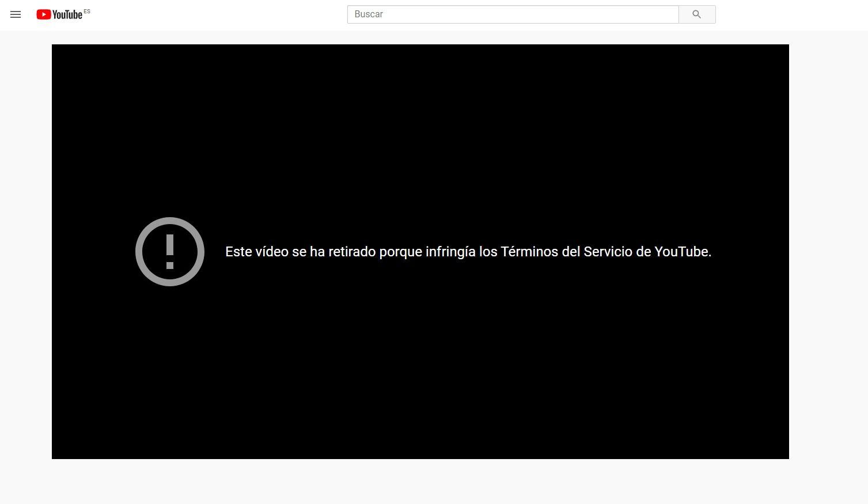
Task: Click the circled exclamation warning icon
Action: click(x=170, y=252)
